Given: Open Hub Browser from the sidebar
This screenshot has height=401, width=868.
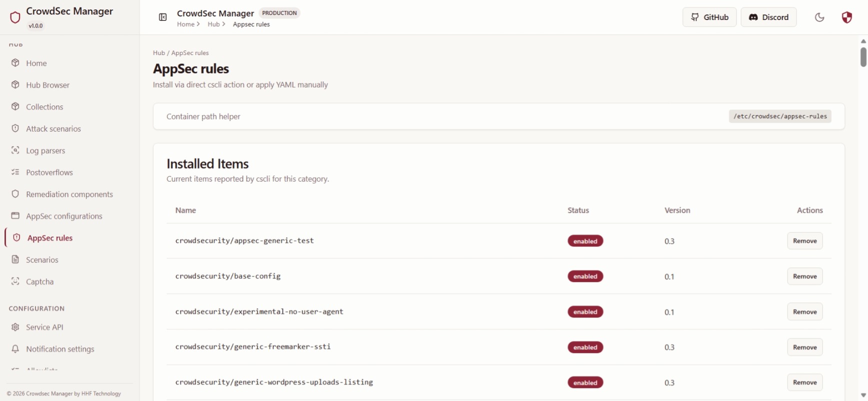Looking at the screenshot, I should tap(70, 85).
